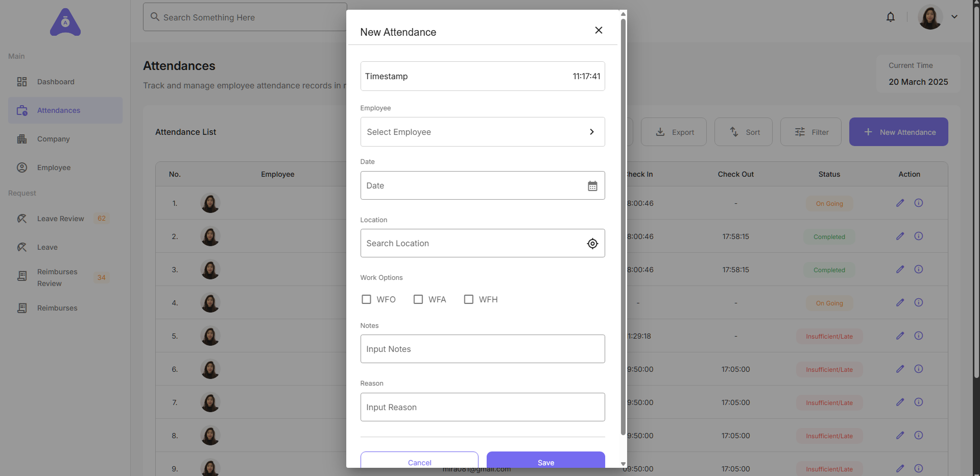Open the Leave sidebar item
Screen dimensions: 980x476
click(x=65, y=247)
